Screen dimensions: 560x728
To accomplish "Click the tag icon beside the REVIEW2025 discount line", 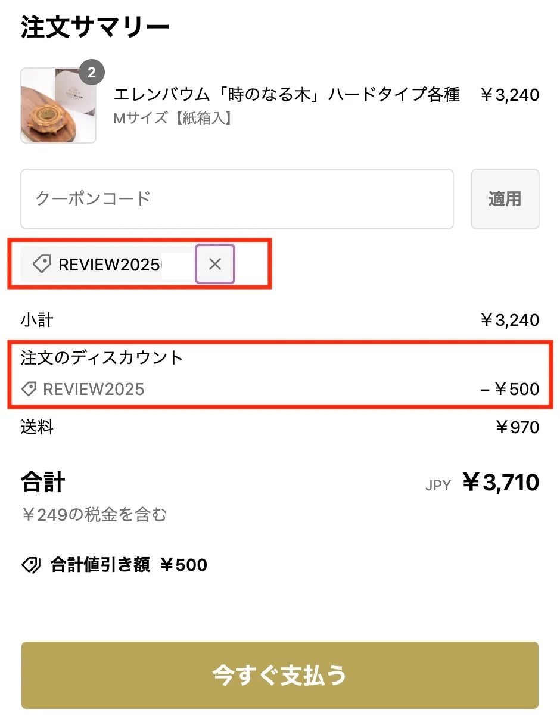I will (29, 390).
